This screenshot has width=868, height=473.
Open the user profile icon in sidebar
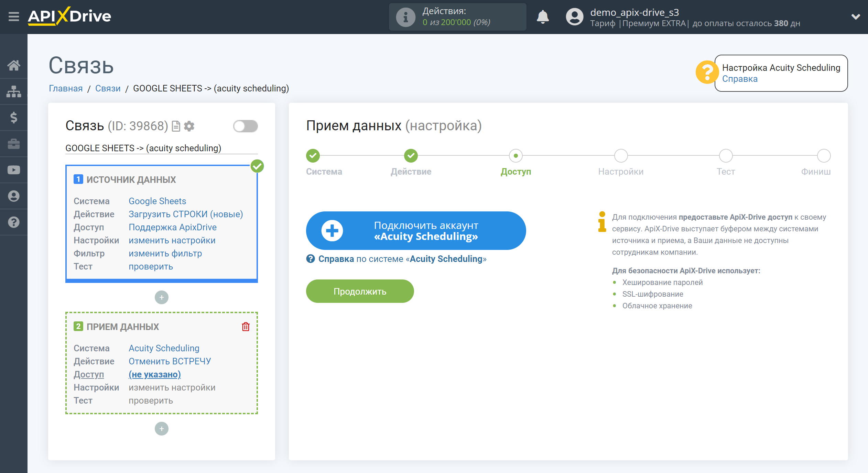14,196
